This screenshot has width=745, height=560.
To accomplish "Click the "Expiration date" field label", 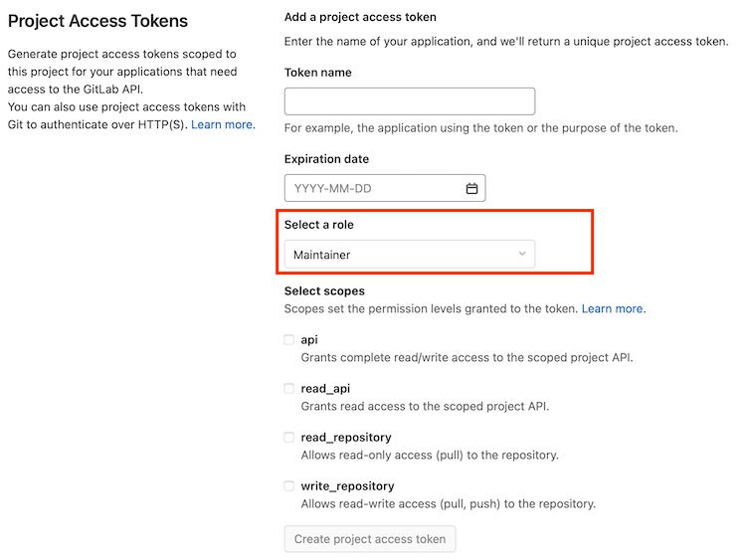I will coord(326,159).
